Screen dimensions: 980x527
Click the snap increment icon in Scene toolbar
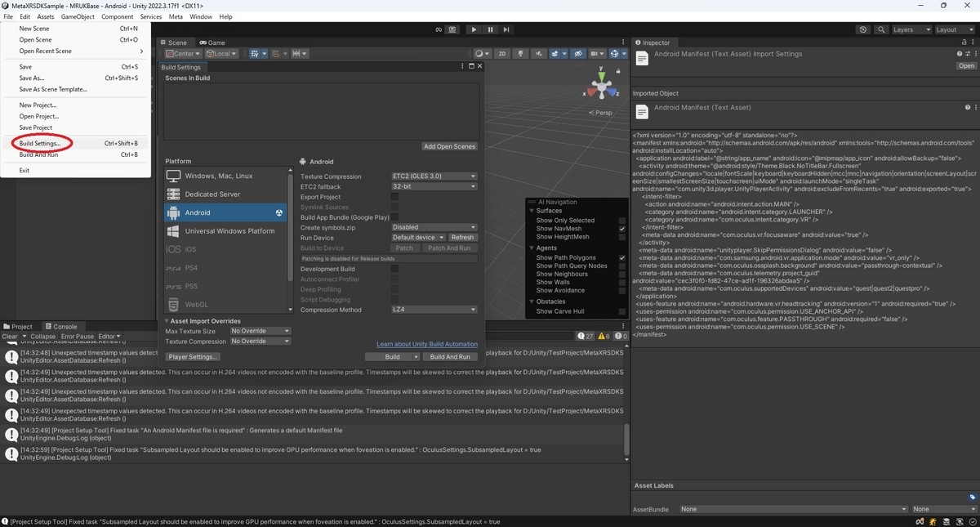tap(299, 53)
